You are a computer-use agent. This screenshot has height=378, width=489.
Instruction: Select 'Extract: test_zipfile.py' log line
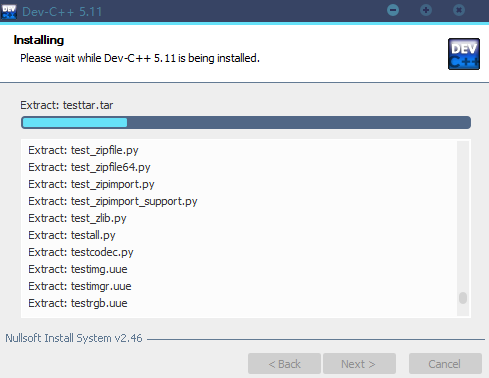[83, 150]
